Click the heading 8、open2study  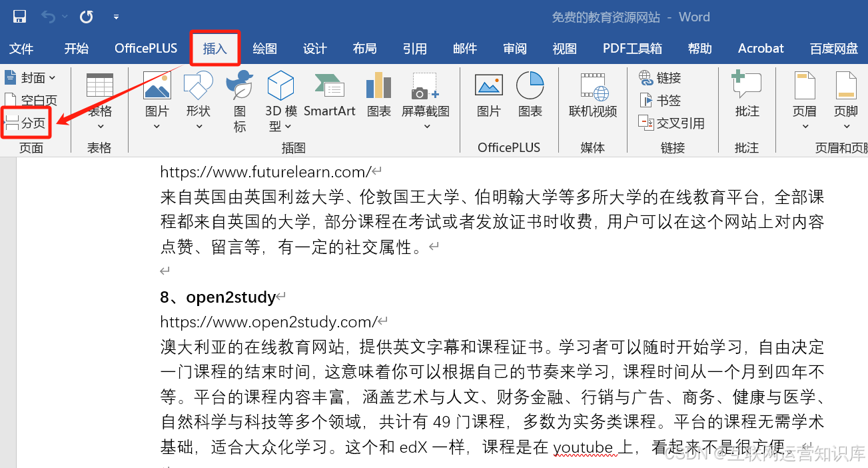pos(218,297)
